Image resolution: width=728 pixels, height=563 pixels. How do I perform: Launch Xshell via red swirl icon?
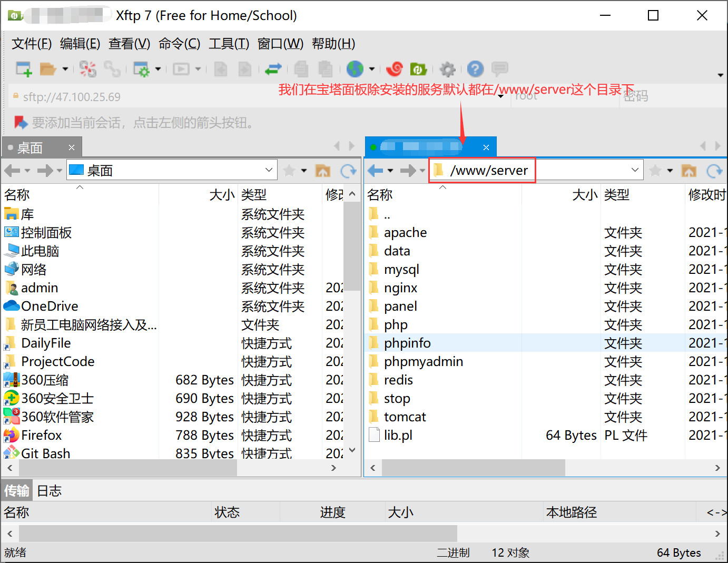[395, 69]
